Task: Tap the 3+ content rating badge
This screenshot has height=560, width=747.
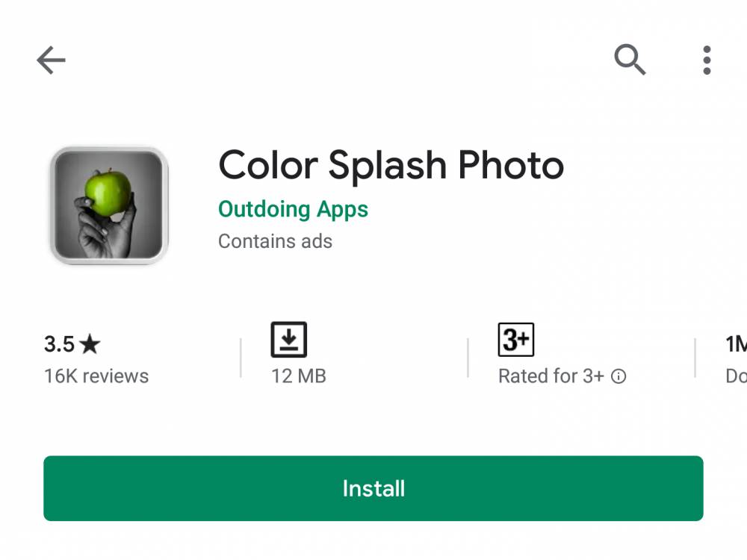Action: tap(516, 340)
